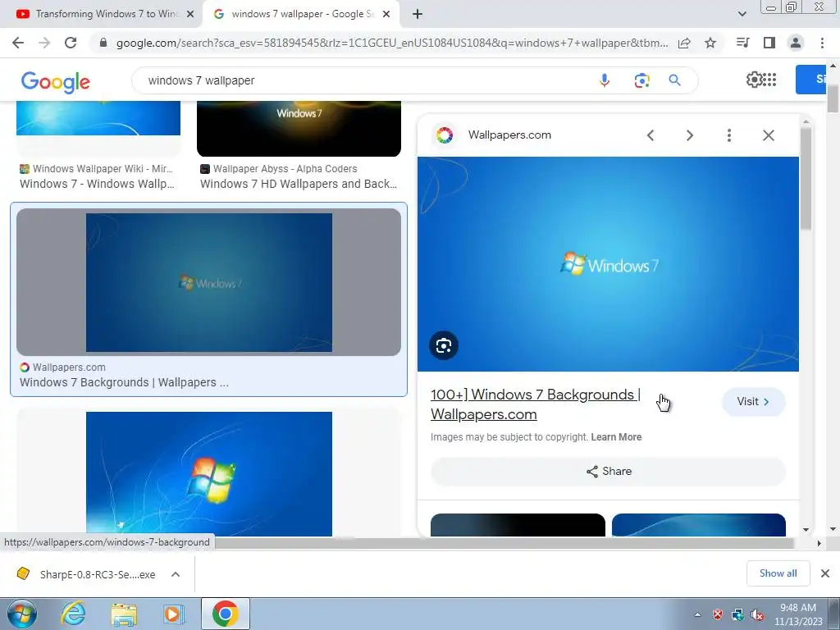Expand SharpE download options arrow
Viewport: 840px width, 630px height.
[x=176, y=574]
